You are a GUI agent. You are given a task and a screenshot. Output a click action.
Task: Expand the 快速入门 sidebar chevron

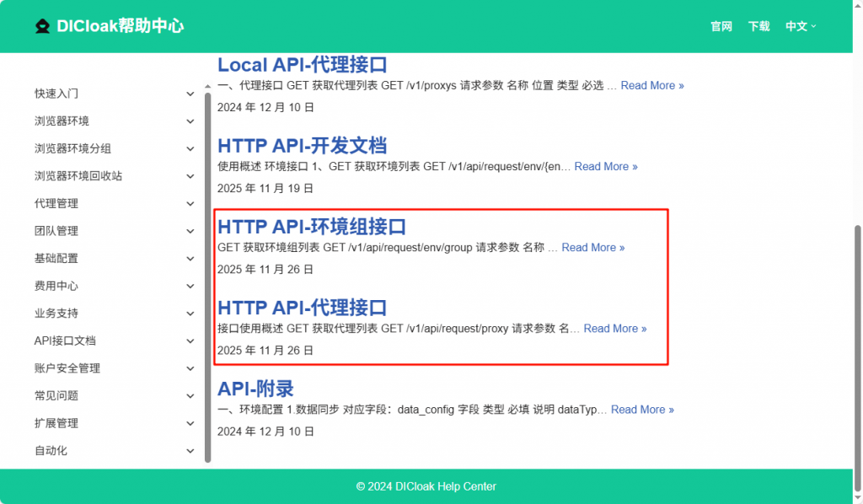coord(190,94)
